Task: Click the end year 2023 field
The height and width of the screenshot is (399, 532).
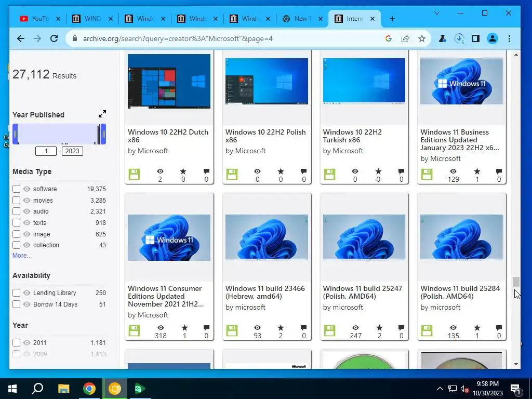Action: click(72, 151)
